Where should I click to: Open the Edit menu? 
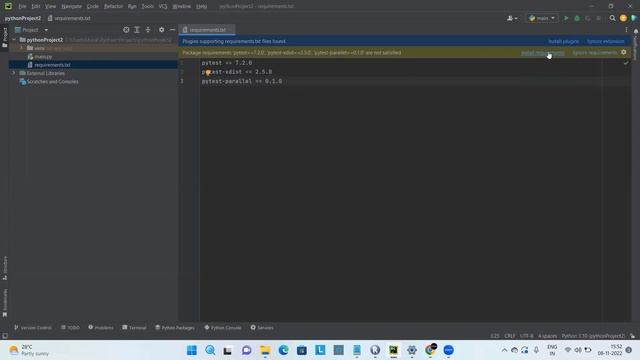click(36, 7)
